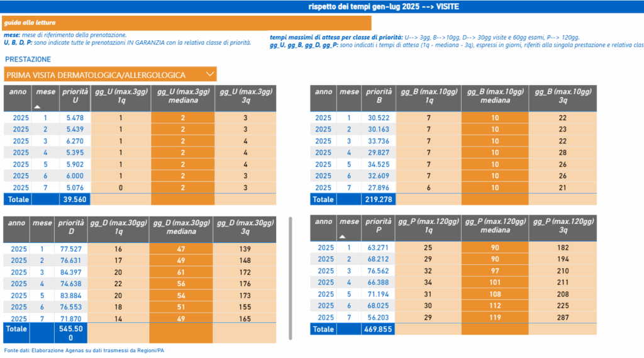Click the Fonte dati footer text
This screenshot has height=358, width=644.
[84, 350]
